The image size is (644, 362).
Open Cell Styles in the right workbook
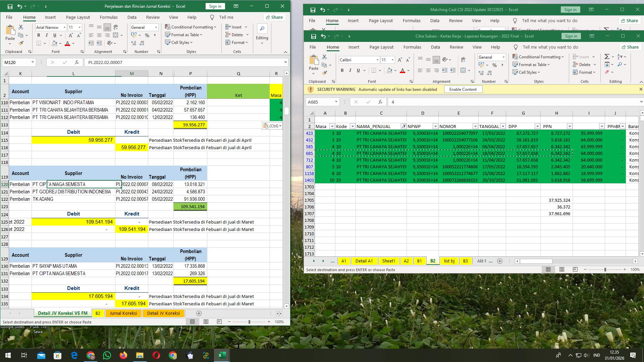pyautogui.click(x=527, y=72)
